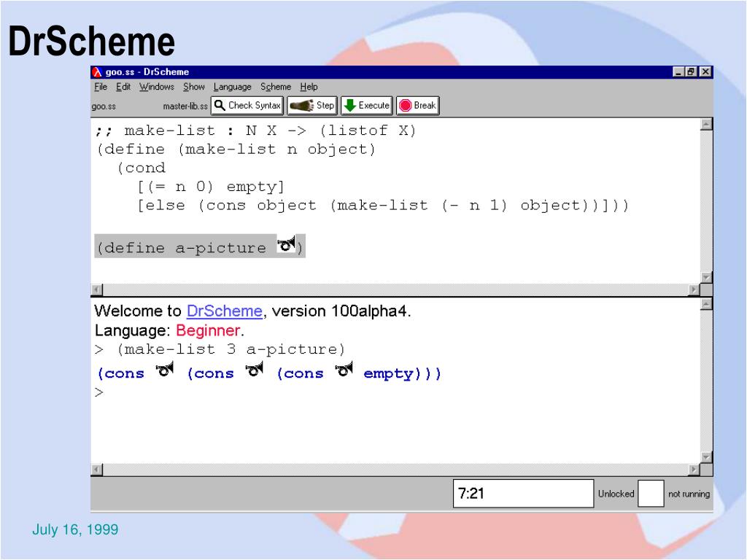The image size is (747, 560).
Task: Follow the DrScheme link in welcome message
Action: point(225,311)
